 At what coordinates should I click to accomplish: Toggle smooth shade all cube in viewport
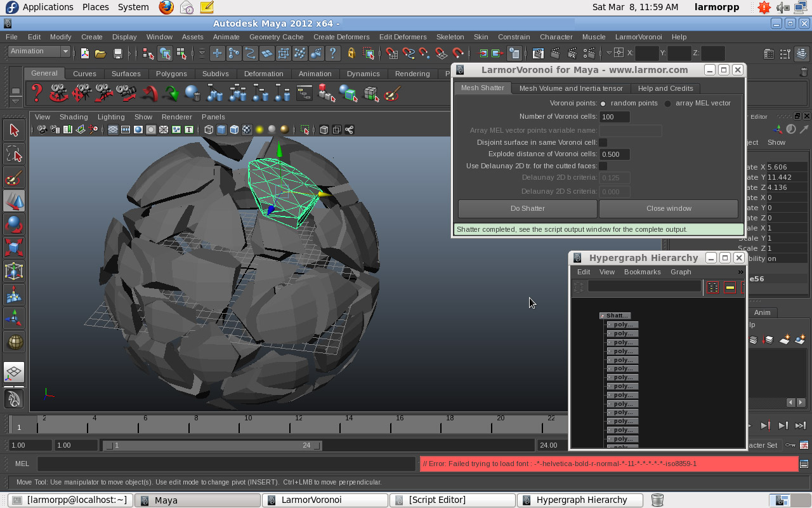point(221,130)
